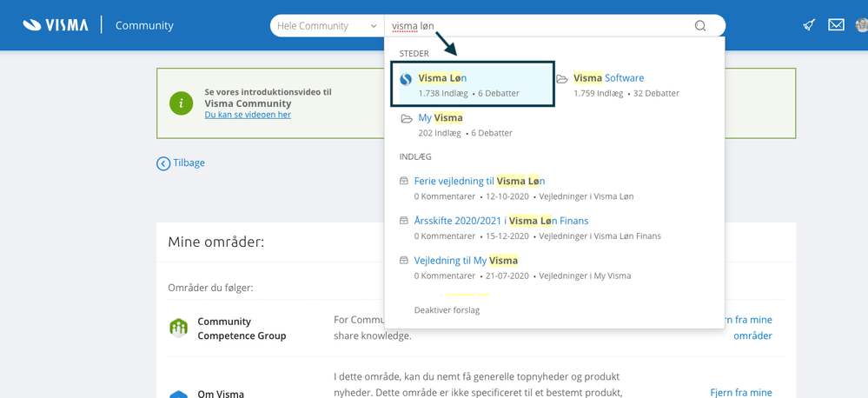
Task: Click '1.738 Indlæg' count under Visma Løn
Action: pyautogui.click(x=443, y=94)
